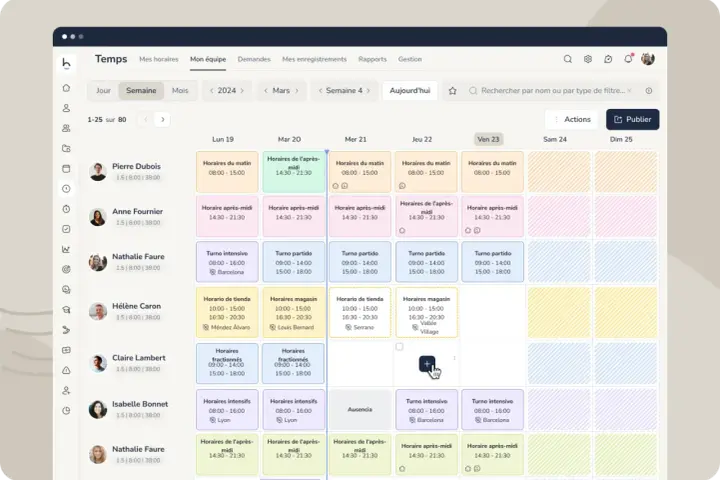Switch to Jour view
The height and width of the screenshot is (480, 720).
(103, 90)
